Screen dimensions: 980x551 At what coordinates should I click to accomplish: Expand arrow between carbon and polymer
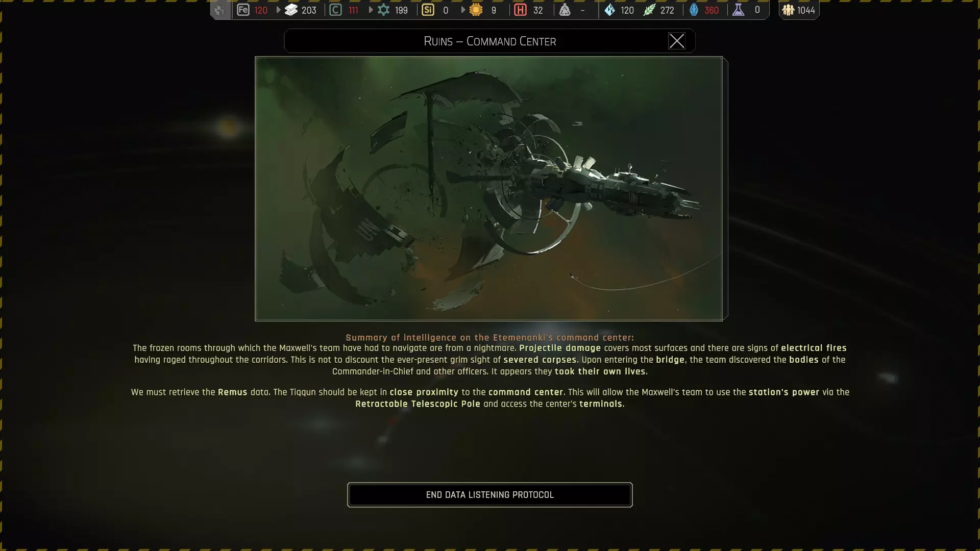point(371,10)
